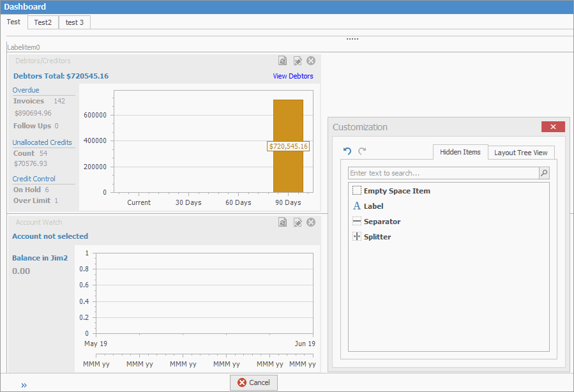Refresh the Account Watch widget
Viewport: 574px width, 392px height.
click(282, 222)
